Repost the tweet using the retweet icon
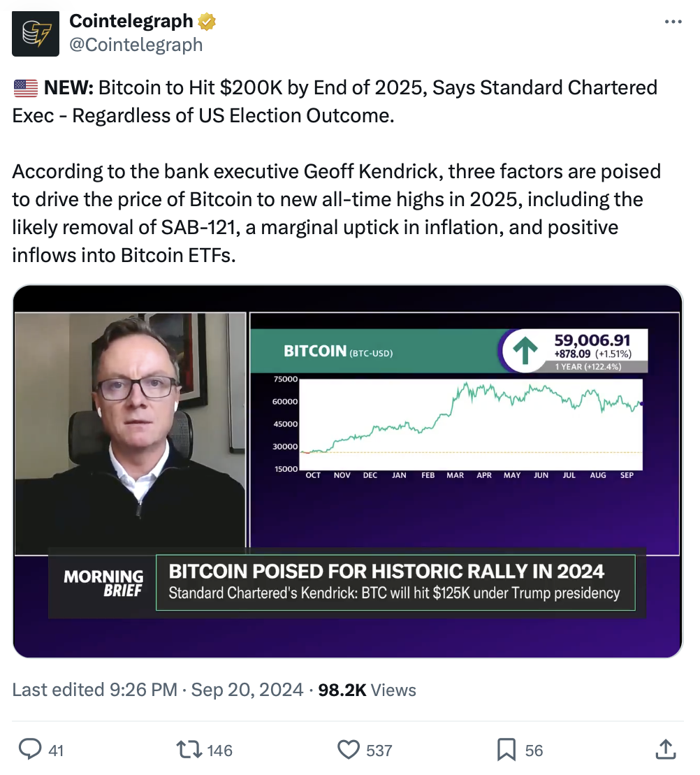Viewport: 700px width, 775px height. tap(190, 749)
